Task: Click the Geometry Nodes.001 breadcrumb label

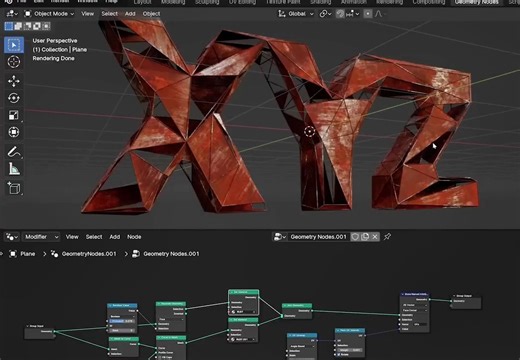Action: click(x=171, y=254)
